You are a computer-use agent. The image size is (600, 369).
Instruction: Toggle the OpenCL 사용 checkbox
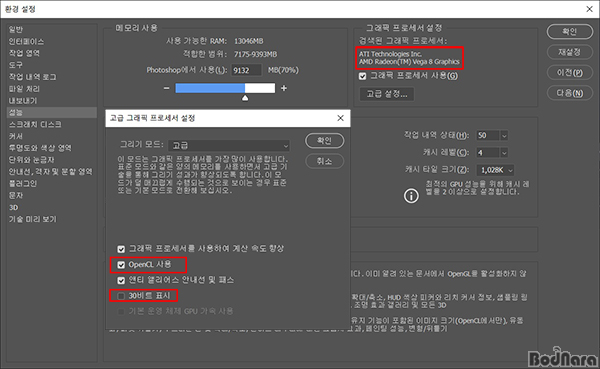coord(121,265)
